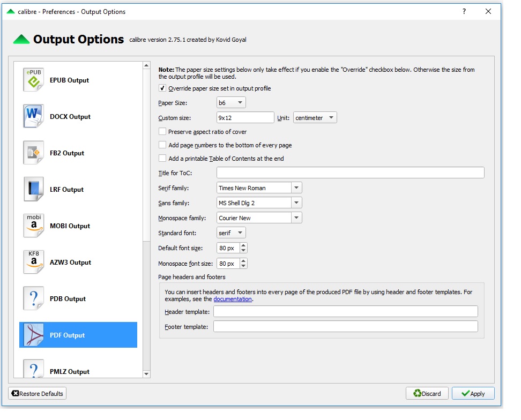Open the Serif family font dropdown
The image size is (521, 420).
(x=296, y=188)
